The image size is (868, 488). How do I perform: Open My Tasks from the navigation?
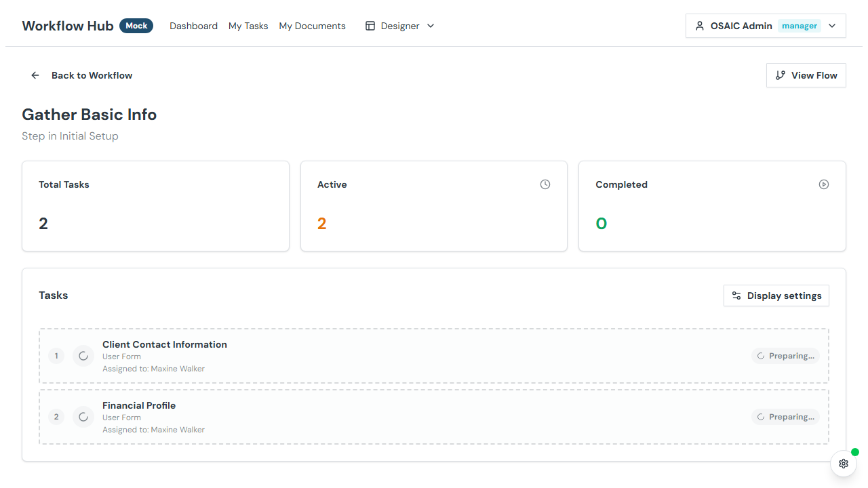pos(248,25)
